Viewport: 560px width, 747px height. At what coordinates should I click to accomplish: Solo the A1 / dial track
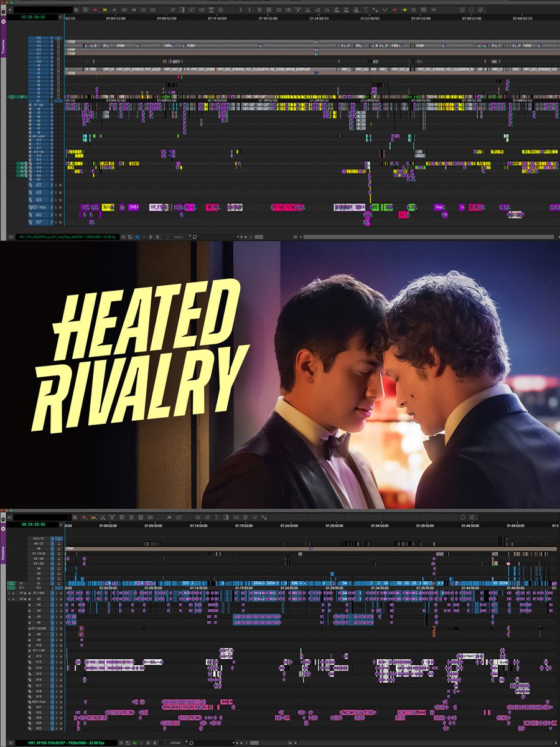pyautogui.click(x=57, y=593)
